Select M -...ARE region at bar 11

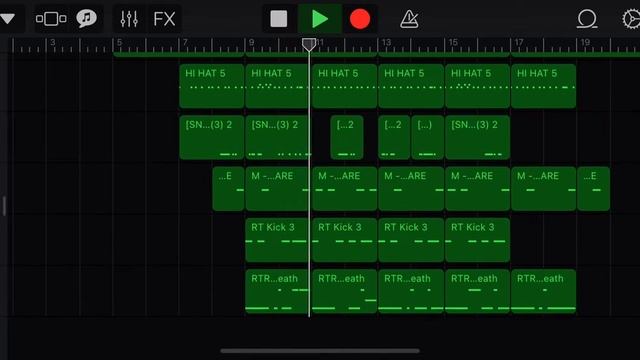click(x=344, y=189)
